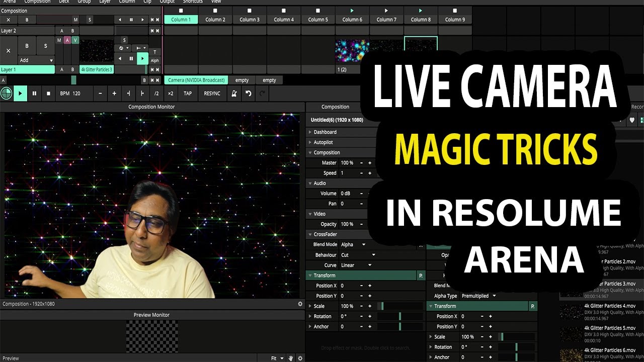Eject Layer 1 with the large X button

(x=9, y=50)
